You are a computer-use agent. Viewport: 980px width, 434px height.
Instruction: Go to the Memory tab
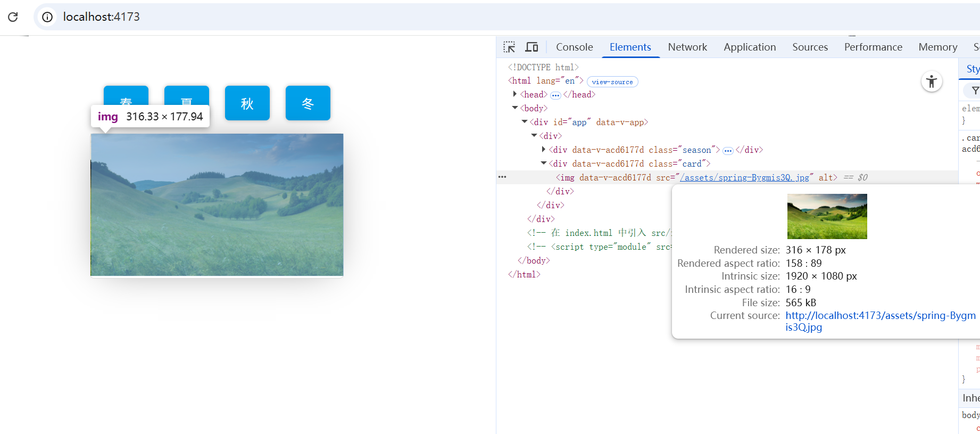point(937,47)
